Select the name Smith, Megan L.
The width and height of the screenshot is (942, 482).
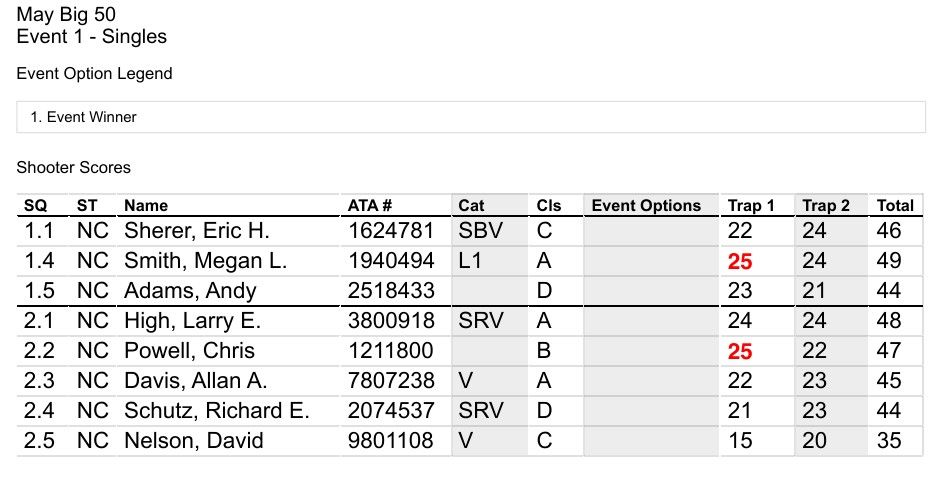click(x=205, y=261)
